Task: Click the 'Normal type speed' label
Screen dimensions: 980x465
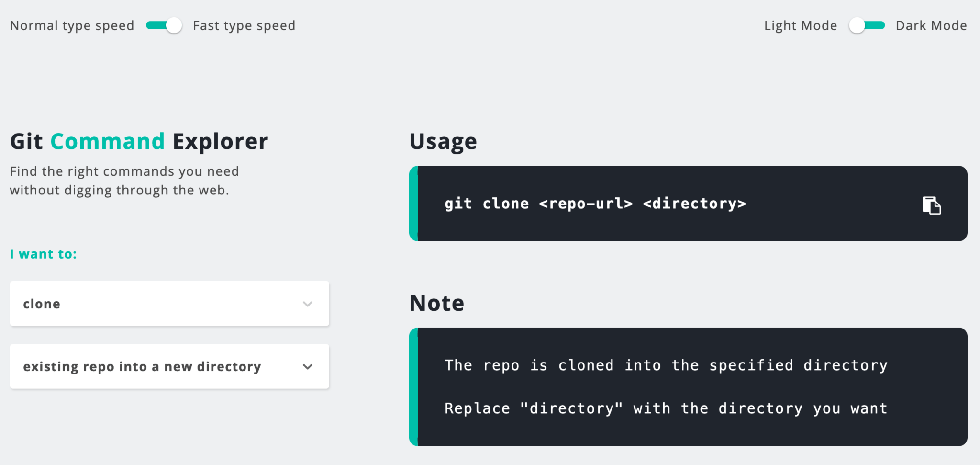Action: point(72,25)
